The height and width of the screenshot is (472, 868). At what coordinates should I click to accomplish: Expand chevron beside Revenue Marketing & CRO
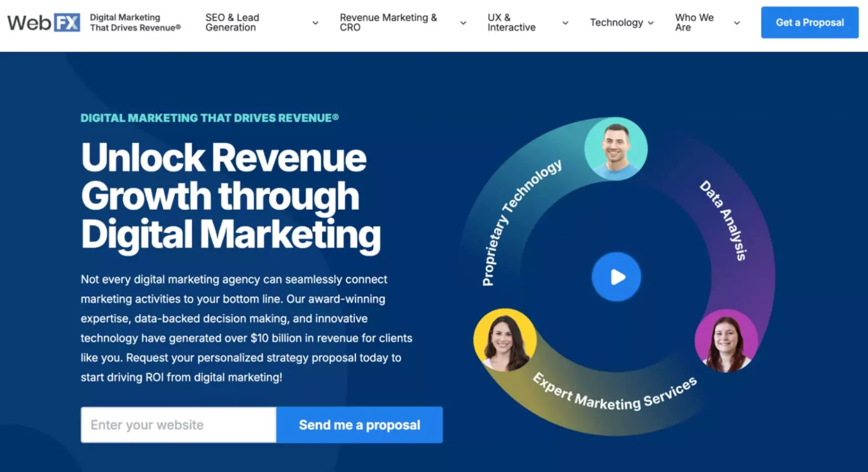[463, 23]
